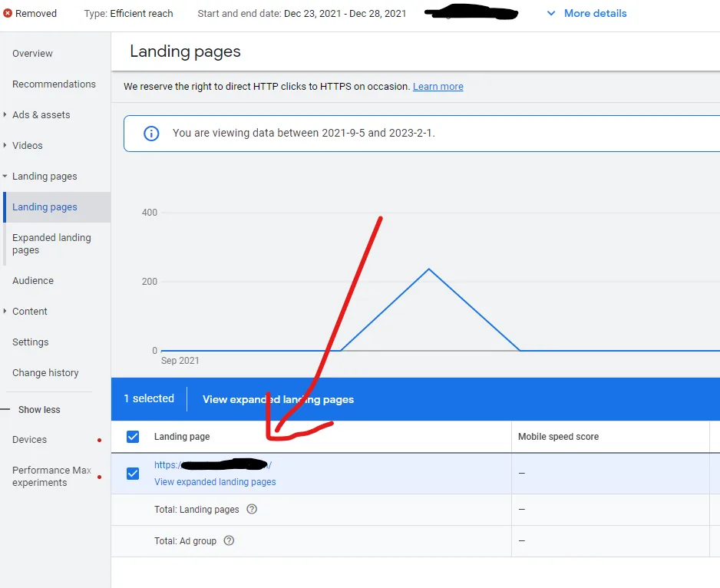Click help icon beside Total: Ad group

coord(229,540)
